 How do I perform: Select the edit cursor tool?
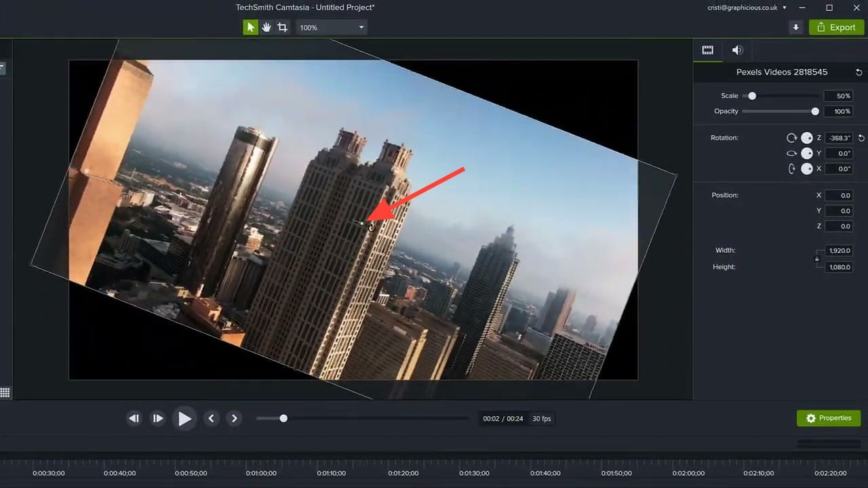[x=250, y=27]
